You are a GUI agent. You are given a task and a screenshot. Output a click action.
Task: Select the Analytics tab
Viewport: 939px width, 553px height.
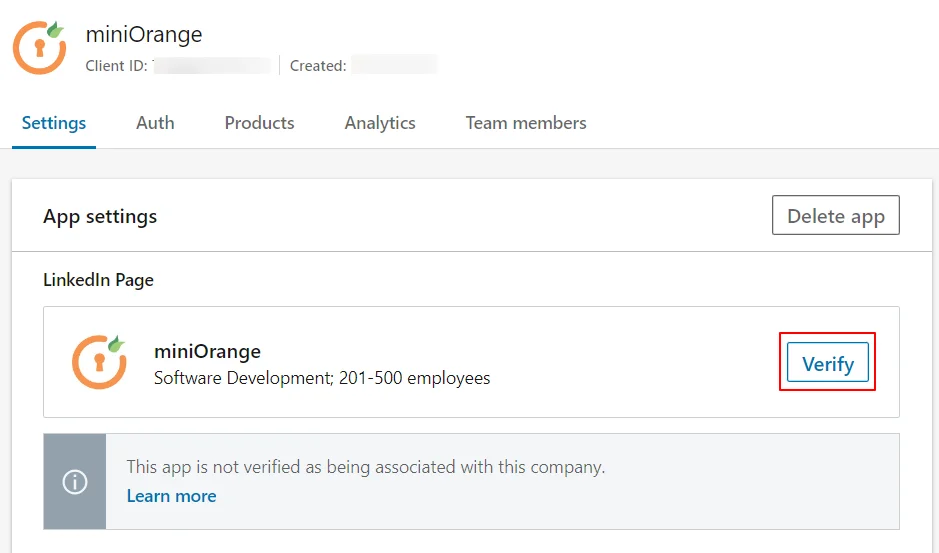380,123
